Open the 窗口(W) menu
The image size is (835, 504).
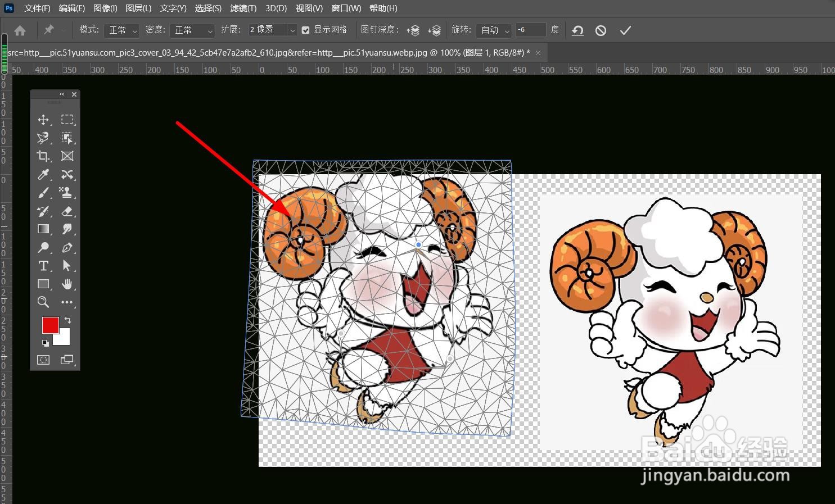[x=346, y=8]
